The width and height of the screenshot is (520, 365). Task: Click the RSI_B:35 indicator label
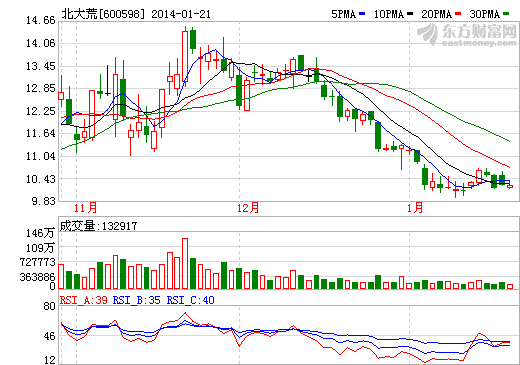point(137,300)
